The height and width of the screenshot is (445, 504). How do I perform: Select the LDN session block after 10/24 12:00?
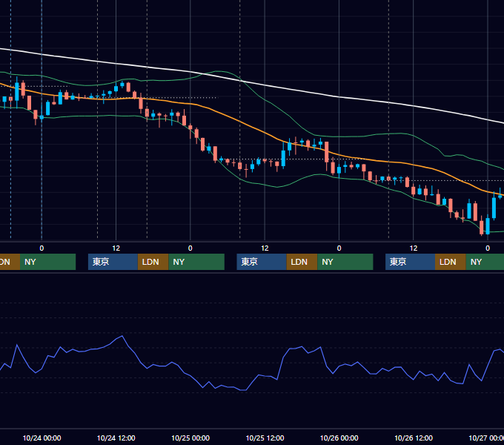[153, 262]
